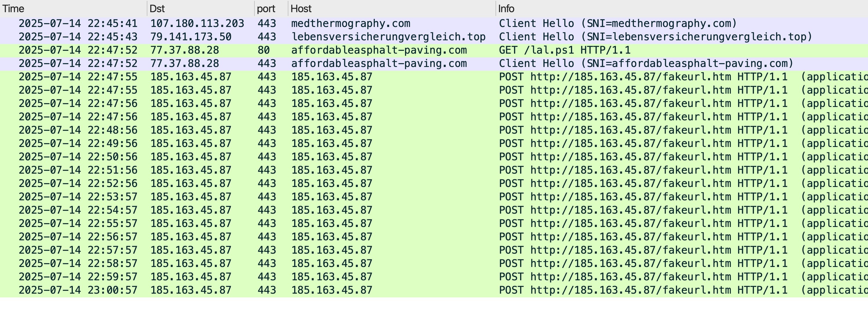Select the POST packet timestamped 22:53:57

(x=434, y=197)
